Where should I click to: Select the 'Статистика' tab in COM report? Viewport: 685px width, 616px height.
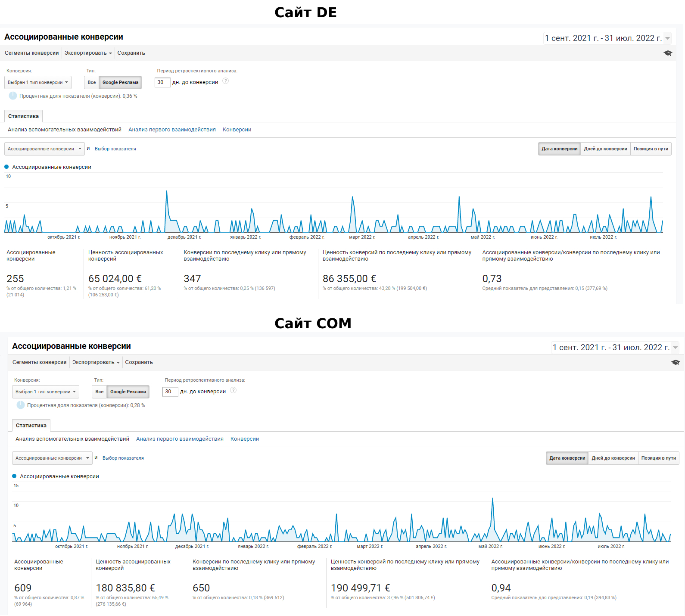coord(31,426)
